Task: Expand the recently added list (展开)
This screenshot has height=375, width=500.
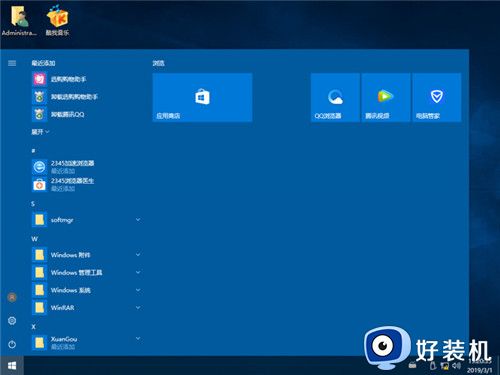Action: tap(40, 132)
